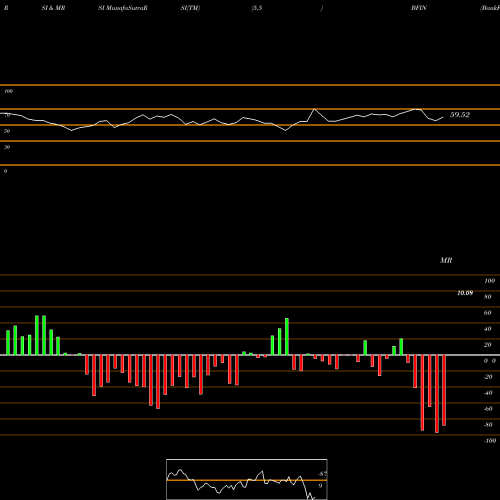Click the -40 label on MR axis
Viewport: 500px width, 500px height.
click(x=488, y=393)
